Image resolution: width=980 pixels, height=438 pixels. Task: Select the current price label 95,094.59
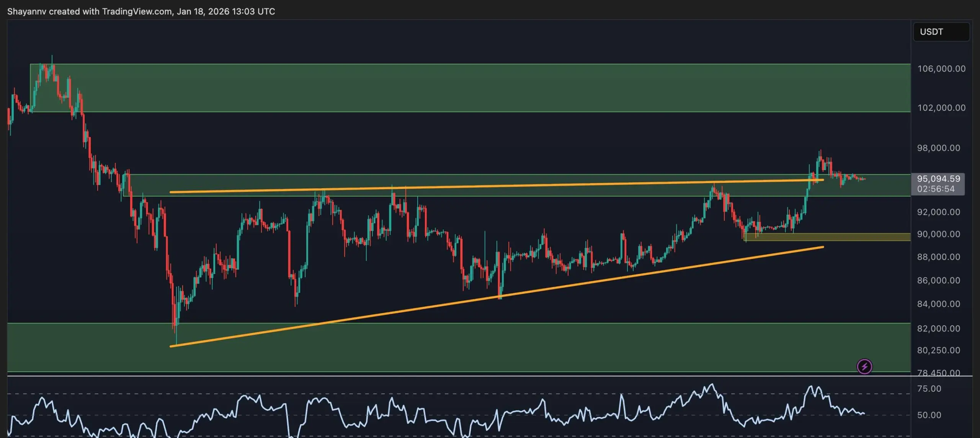[x=939, y=179]
